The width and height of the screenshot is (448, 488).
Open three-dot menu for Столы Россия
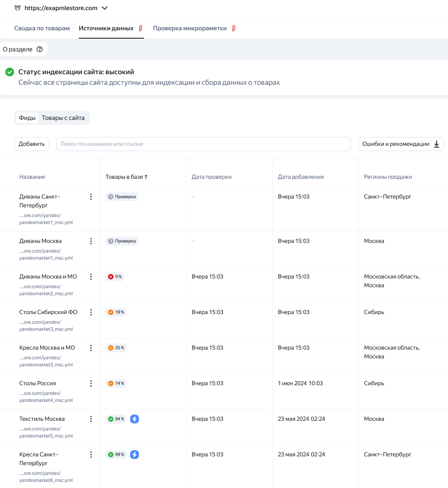coord(91,383)
